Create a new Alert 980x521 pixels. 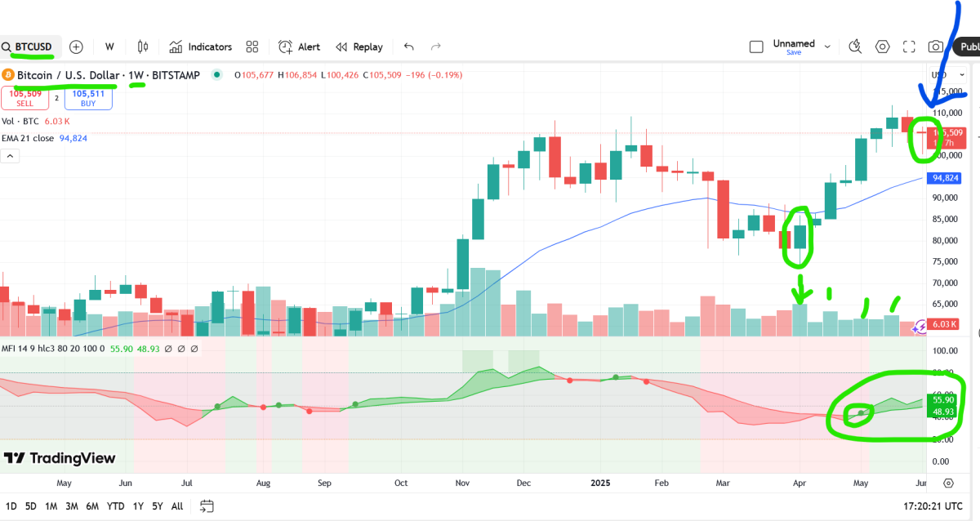pyautogui.click(x=299, y=47)
